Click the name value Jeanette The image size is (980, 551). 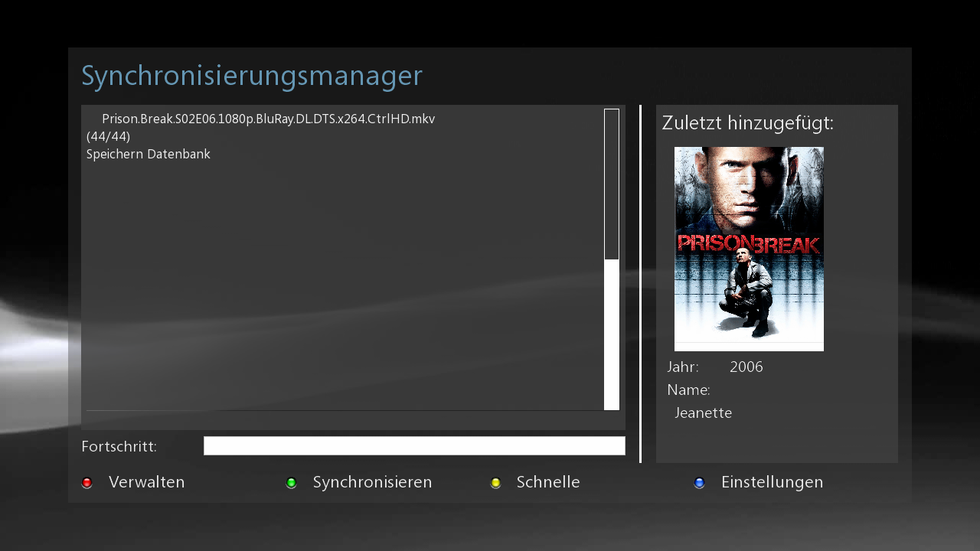(703, 413)
